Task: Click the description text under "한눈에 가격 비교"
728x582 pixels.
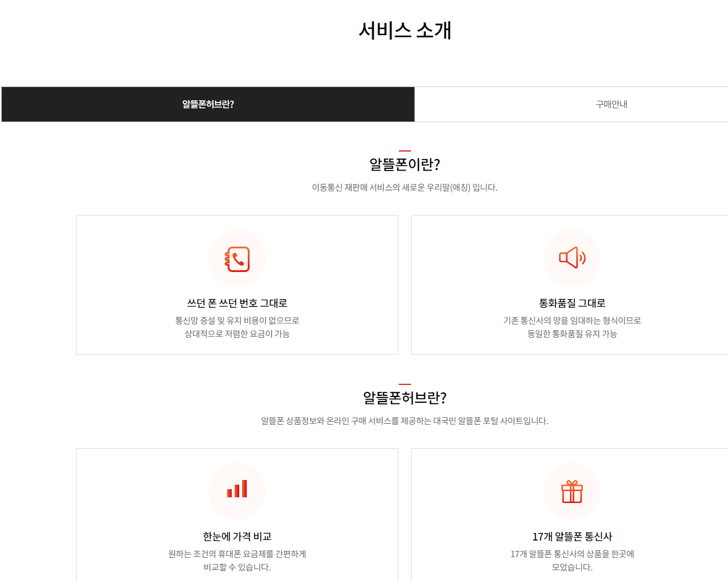Action: (237, 559)
